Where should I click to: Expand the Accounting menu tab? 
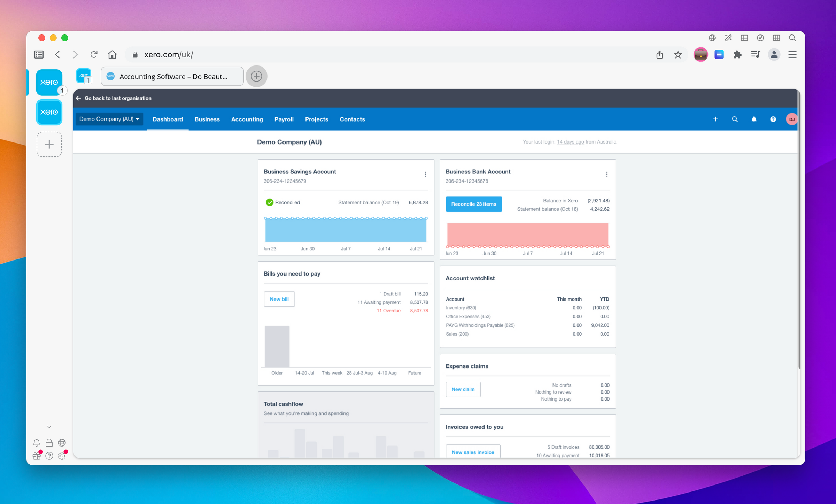247,119
